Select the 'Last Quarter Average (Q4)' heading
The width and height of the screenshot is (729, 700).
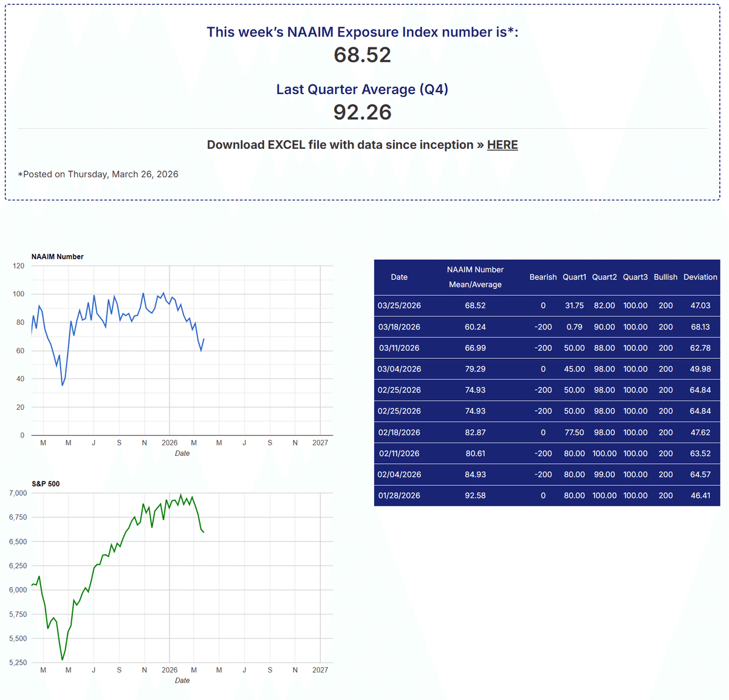pos(363,89)
